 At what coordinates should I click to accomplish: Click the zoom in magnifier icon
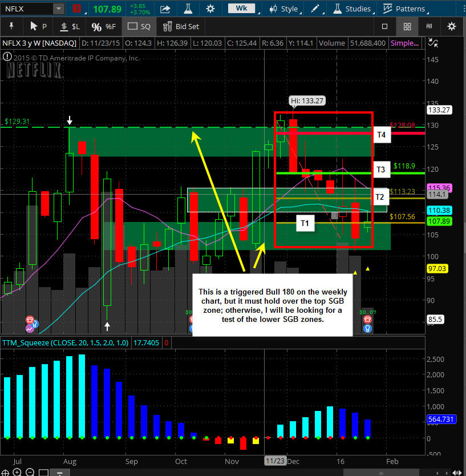(x=17, y=473)
